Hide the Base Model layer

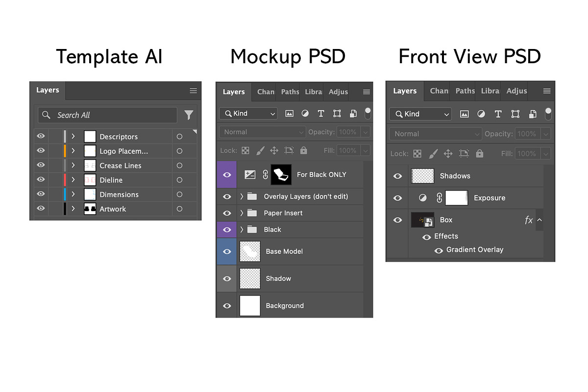227,251
